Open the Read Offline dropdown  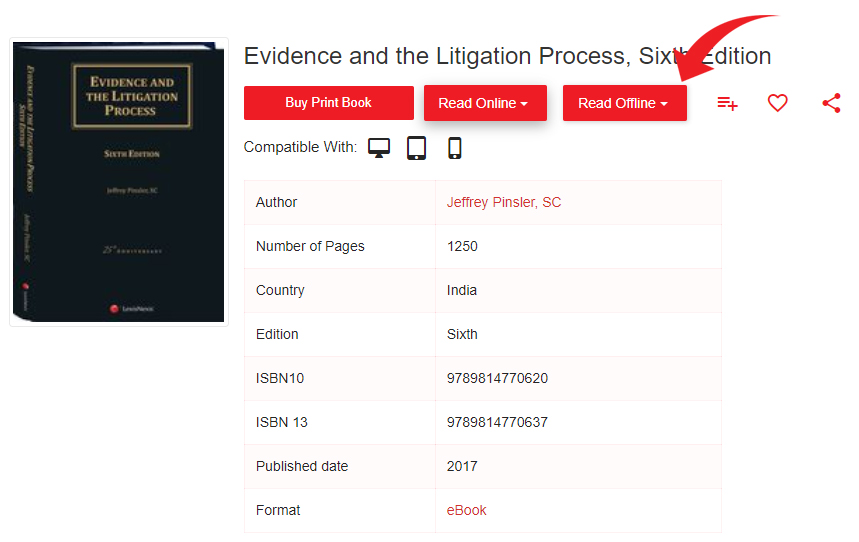pyautogui.click(x=625, y=103)
